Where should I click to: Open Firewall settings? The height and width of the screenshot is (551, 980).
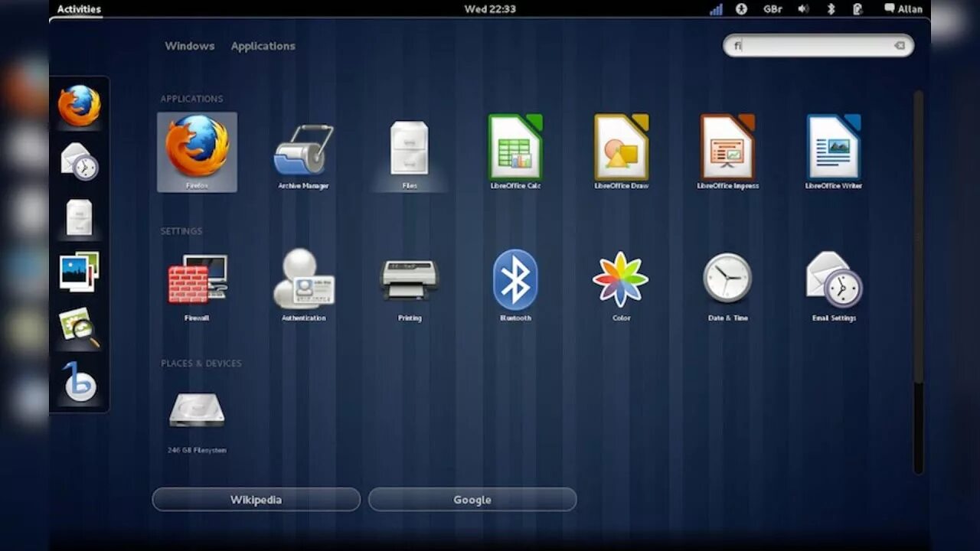pyautogui.click(x=197, y=285)
